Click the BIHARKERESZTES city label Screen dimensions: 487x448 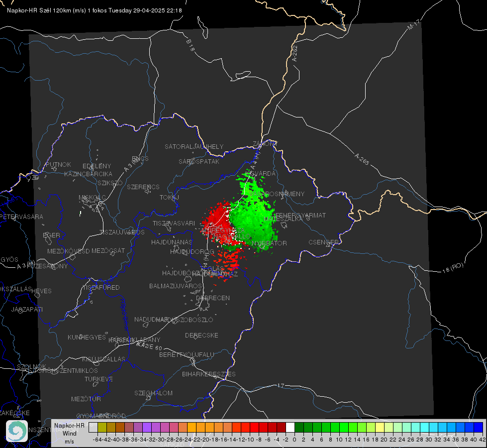tap(209, 374)
